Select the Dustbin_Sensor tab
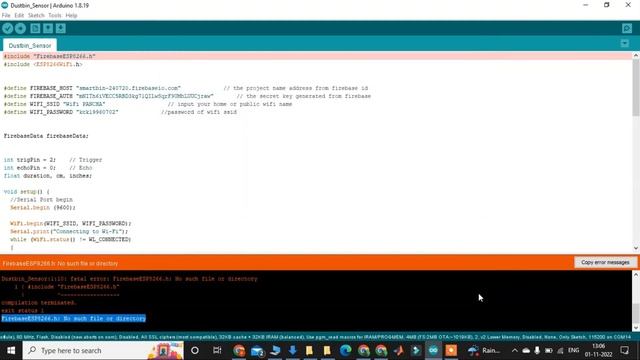Viewport: 640px width, 360px height. click(x=30, y=45)
